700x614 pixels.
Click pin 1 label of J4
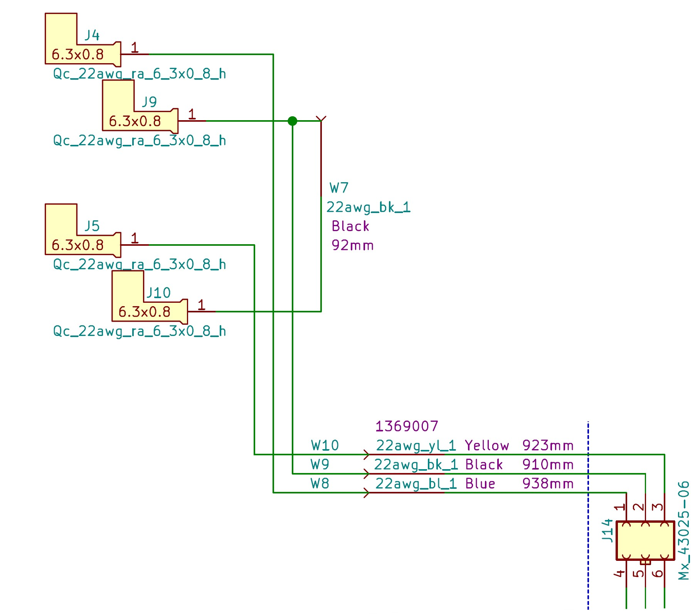coord(135,47)
